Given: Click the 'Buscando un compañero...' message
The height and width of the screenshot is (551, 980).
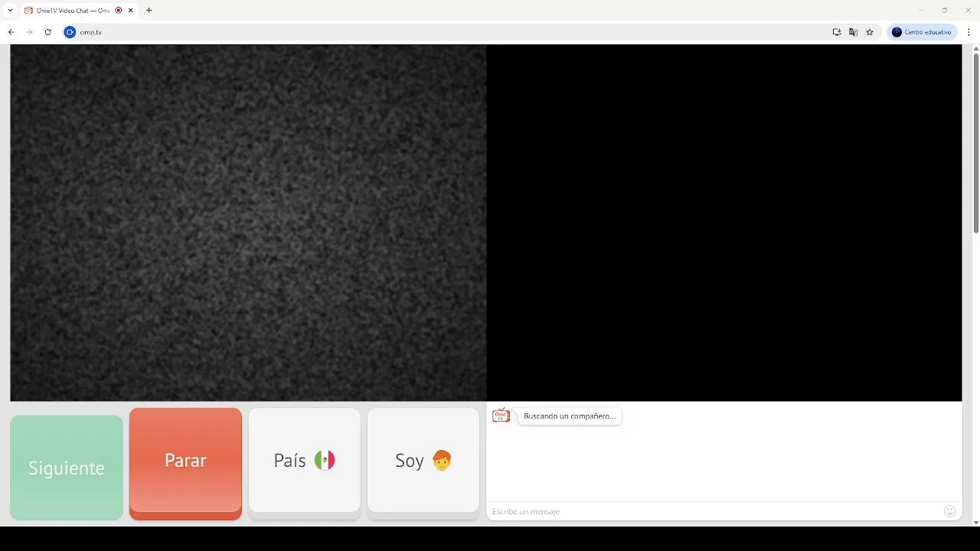Looking at the screenshot, I should 570,416.
